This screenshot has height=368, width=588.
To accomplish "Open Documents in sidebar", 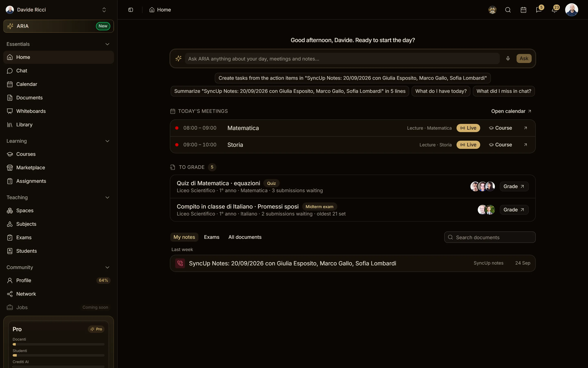I will [59, 98].
